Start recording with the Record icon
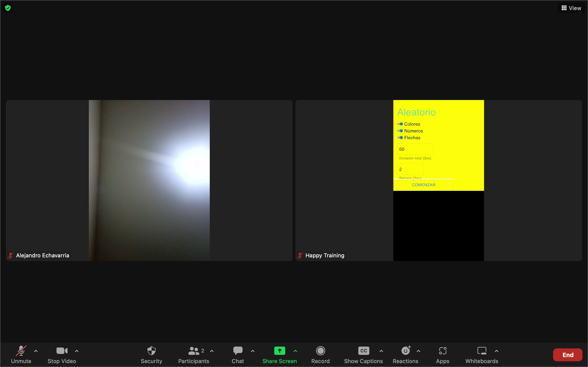The image size is (588, 367). tap(320, 351)
